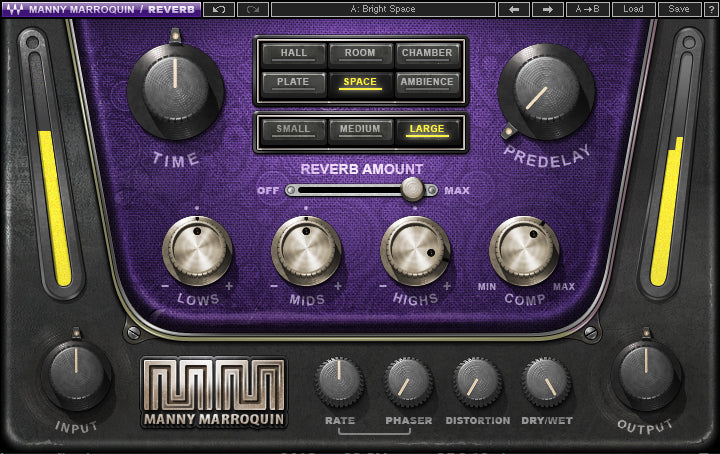Select the Chamber reverb type
This screenshot has height=454, width=720.
click(x=427, y=53)
